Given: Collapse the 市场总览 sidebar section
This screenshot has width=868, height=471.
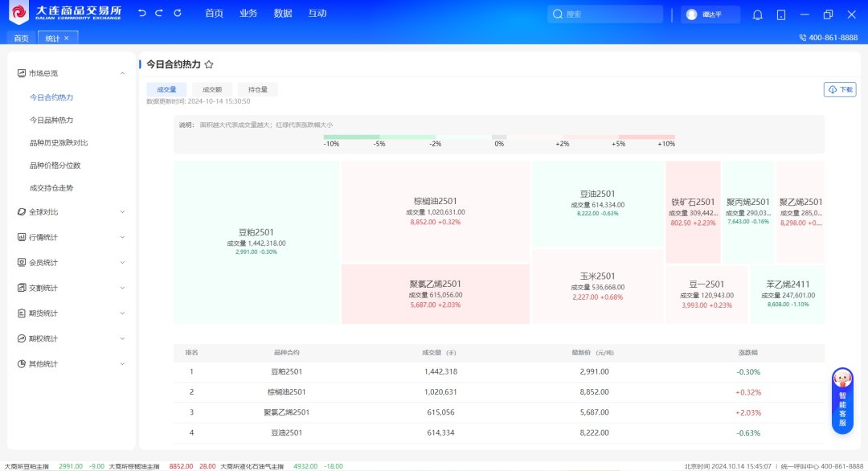Looking at the screenshot, I should tap(122, 73).
